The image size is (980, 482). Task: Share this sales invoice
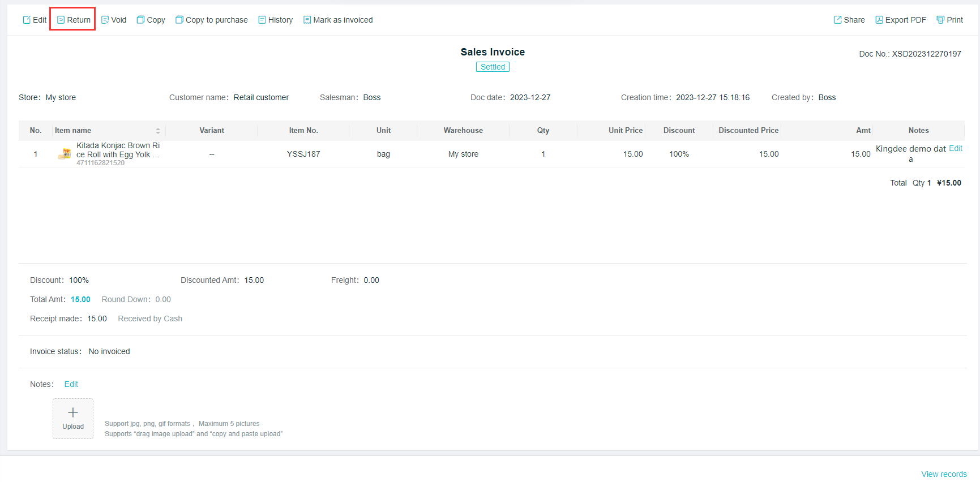[x=849, y=20]
